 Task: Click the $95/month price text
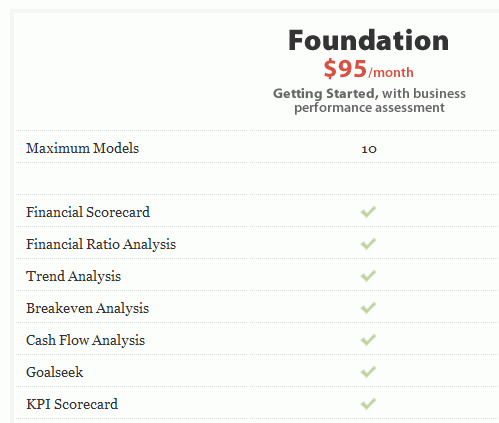click(x=369, y=69)
